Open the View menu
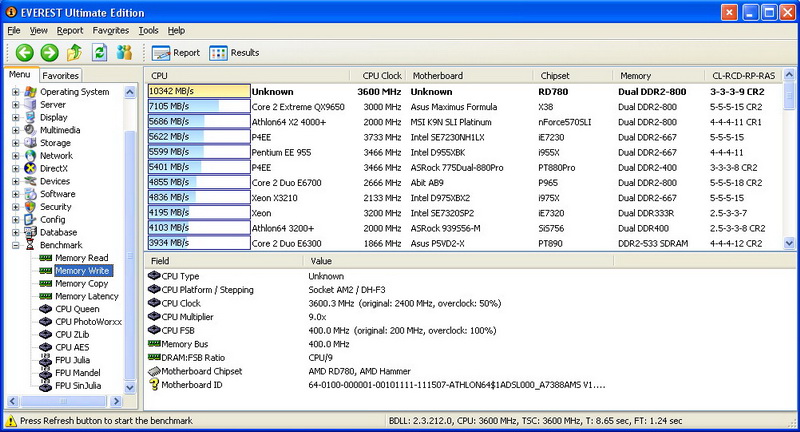The width and height of the screenshot is (800, 432). (38, 31)
